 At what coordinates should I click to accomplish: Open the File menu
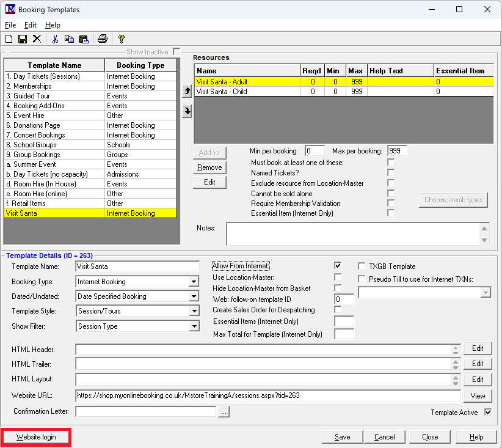10,25
